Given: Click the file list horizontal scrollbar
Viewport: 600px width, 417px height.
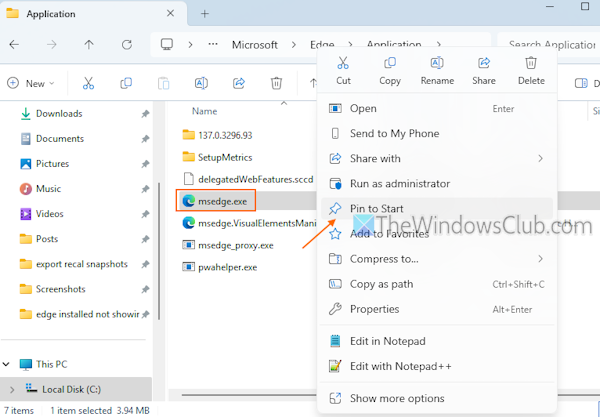Looking at the screenshot, I should pos(249,394).
